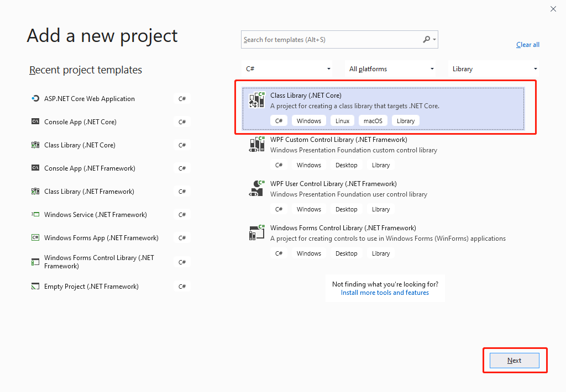566x392 pixels.
Task: Open the search options dropdown arrow
Action: click(434, 40)
